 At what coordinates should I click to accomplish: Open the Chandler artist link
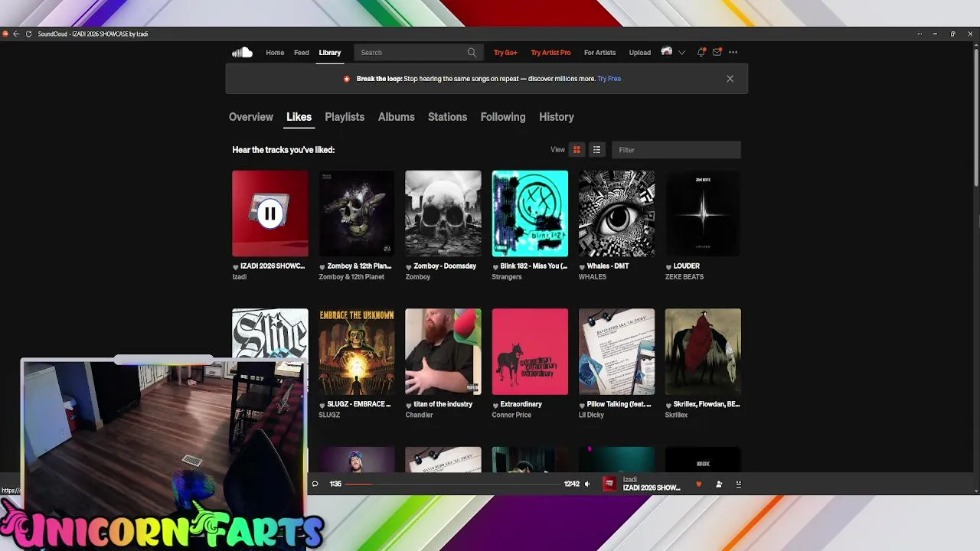(419, 415)
